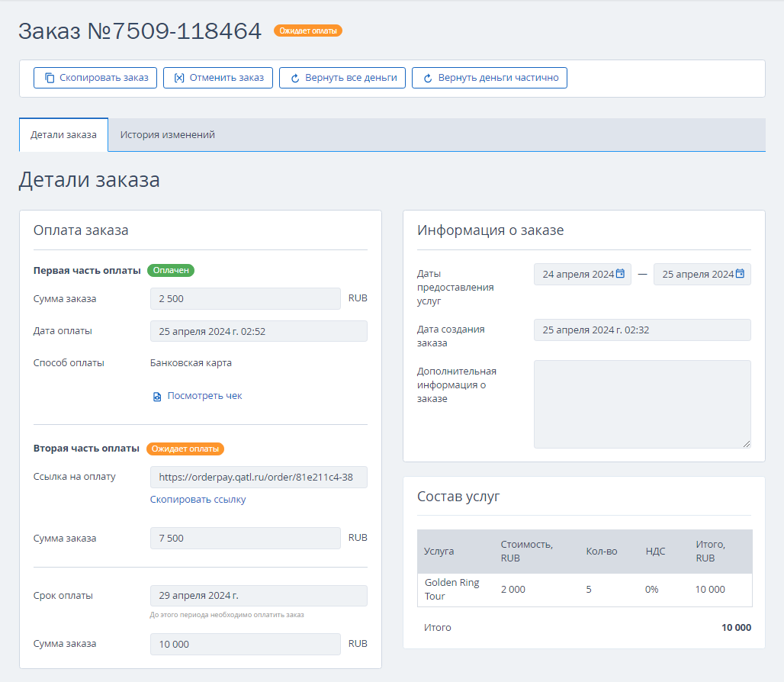Click end date field 25 апреля 2024
This screenshot has height=682, width=784.
tap(702, 274)
